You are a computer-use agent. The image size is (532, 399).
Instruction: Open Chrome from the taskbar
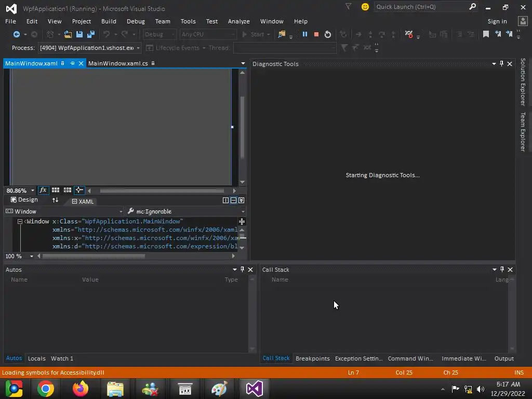(46, 389)
